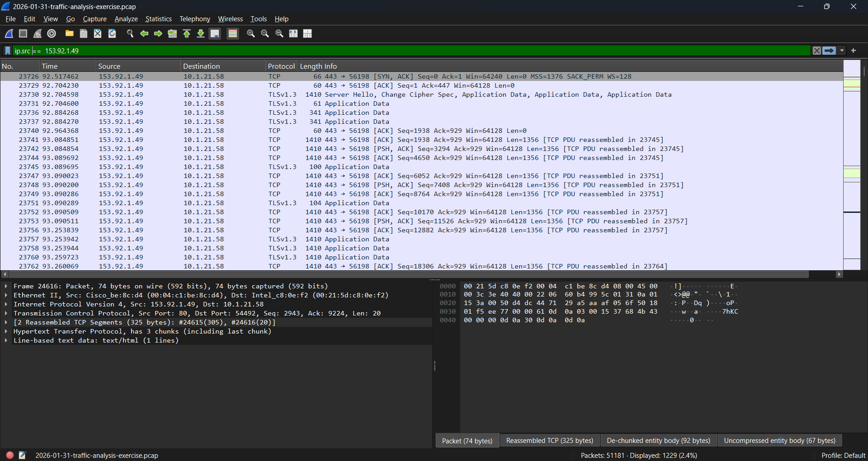This screenshot has height=461, width=868.
Task: Open the recent display filters dropdown
Action: pos(842,51)
